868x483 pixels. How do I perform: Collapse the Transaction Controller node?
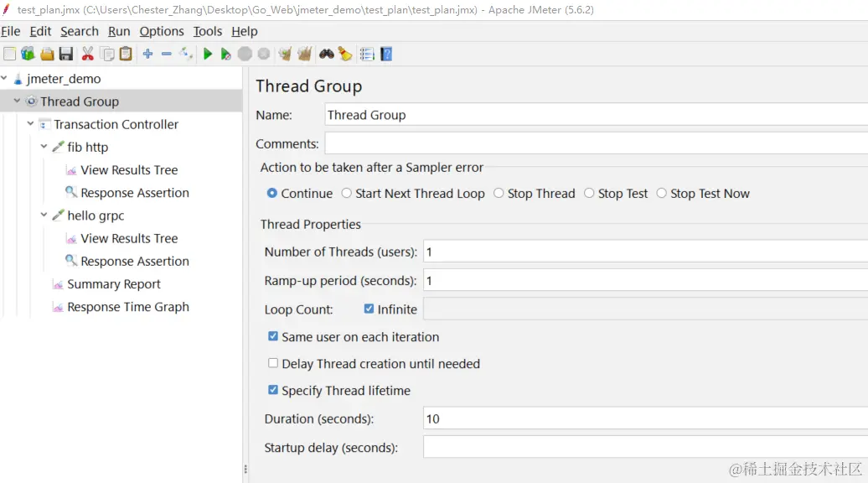(30, 123)
